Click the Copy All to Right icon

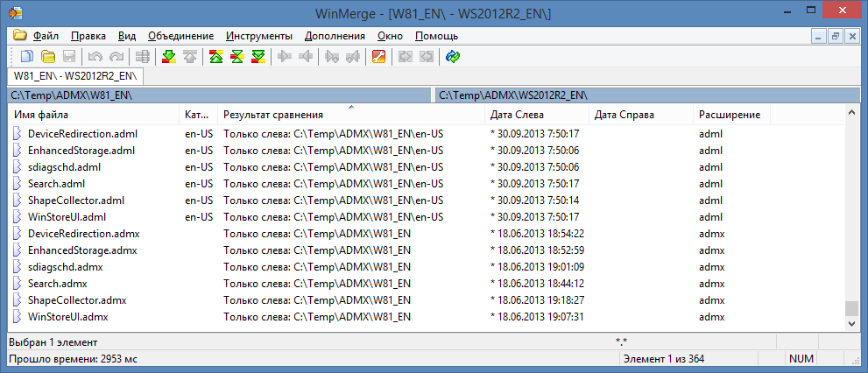point(406,56)
